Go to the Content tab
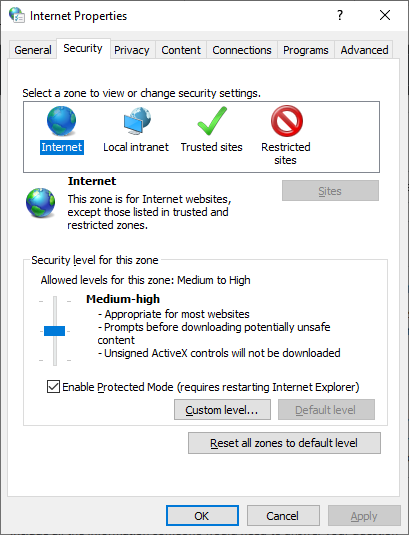The height and width of the screenshot is (535, 409). click(x=181, y=50)
